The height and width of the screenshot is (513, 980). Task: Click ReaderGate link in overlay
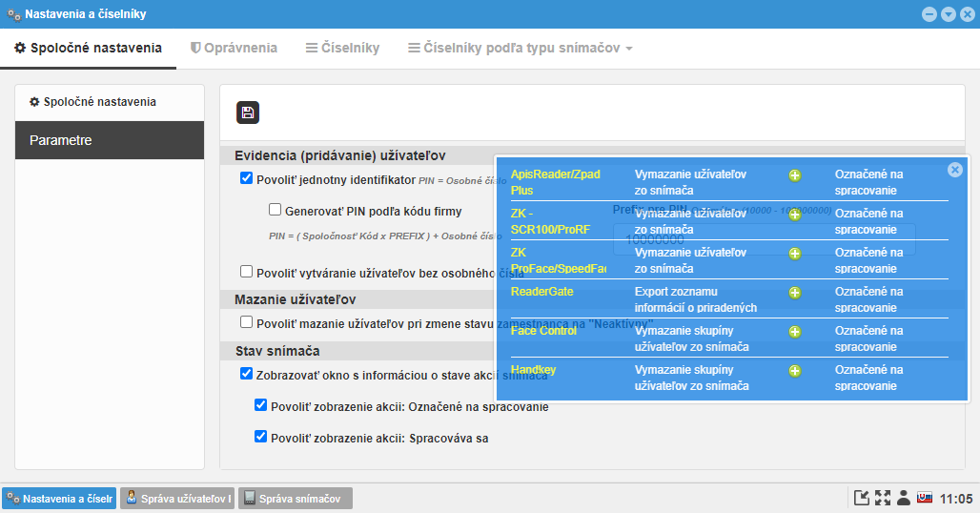[541, 292]
